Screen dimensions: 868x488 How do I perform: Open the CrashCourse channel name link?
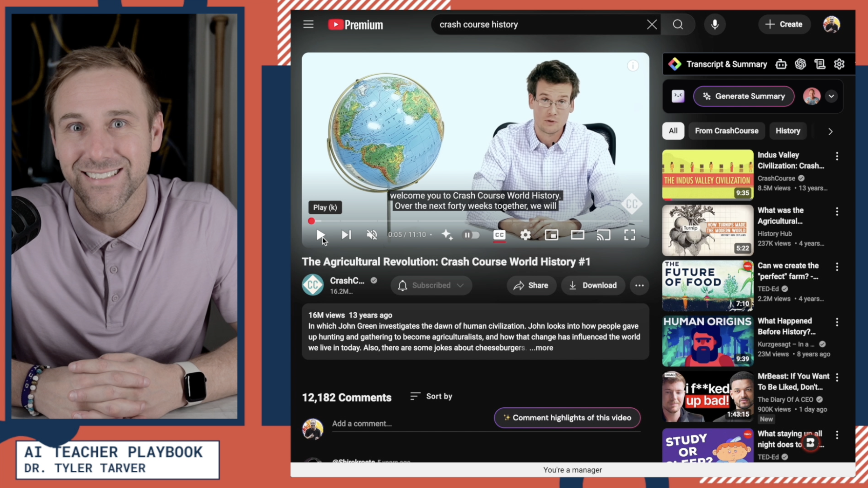click(347, 281)
